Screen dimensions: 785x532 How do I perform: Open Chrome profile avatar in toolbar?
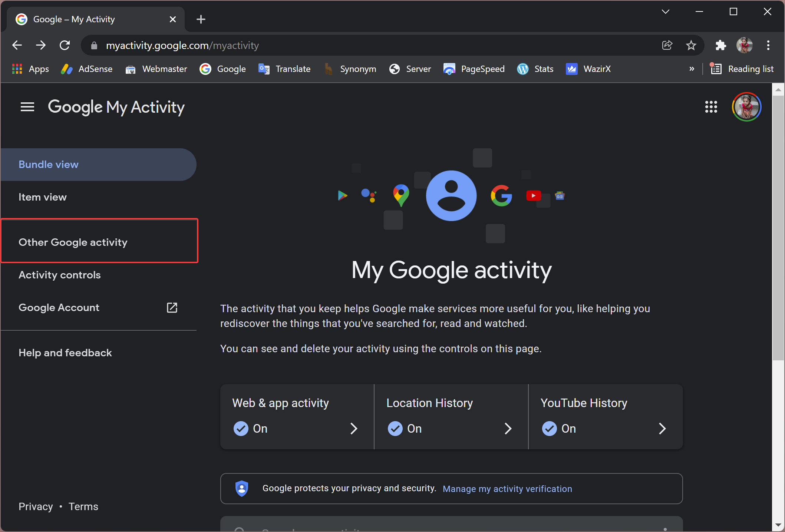pos(744,45)
